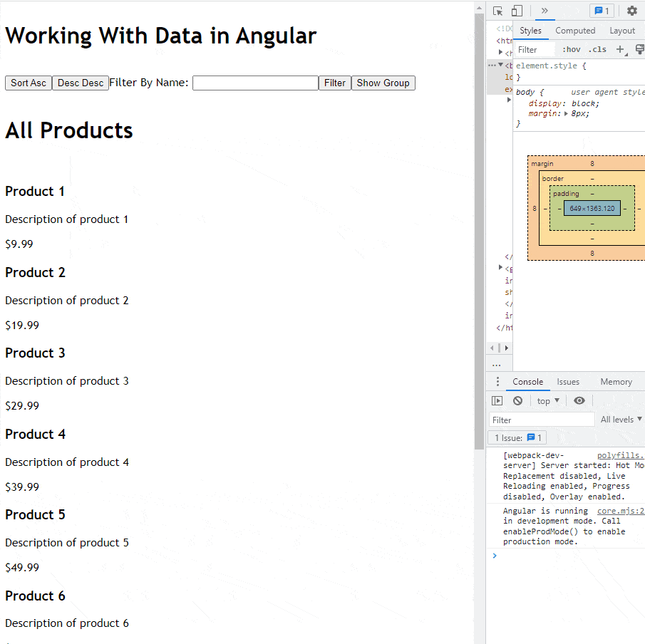
Task: Toggle the :hov element state panel
Action: 572,49
